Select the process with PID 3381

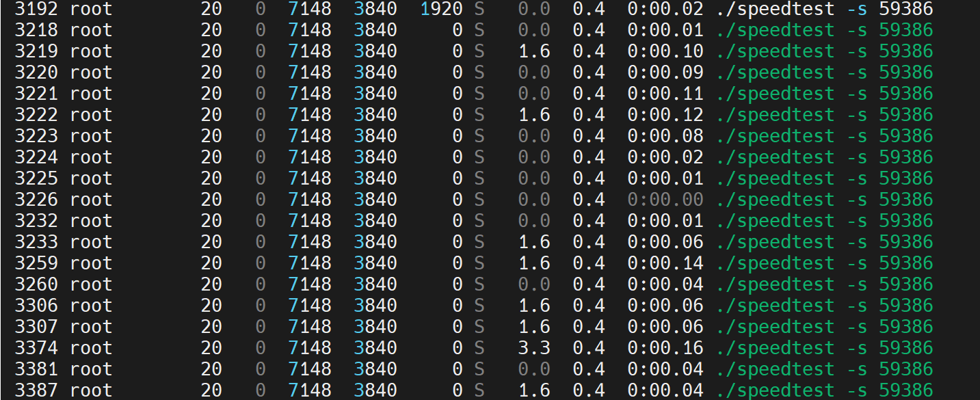[x=36, y=369]
